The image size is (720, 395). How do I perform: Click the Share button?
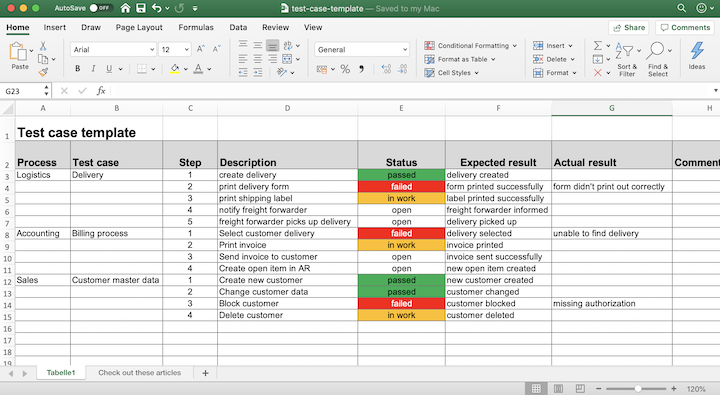[x=629, y=28]
